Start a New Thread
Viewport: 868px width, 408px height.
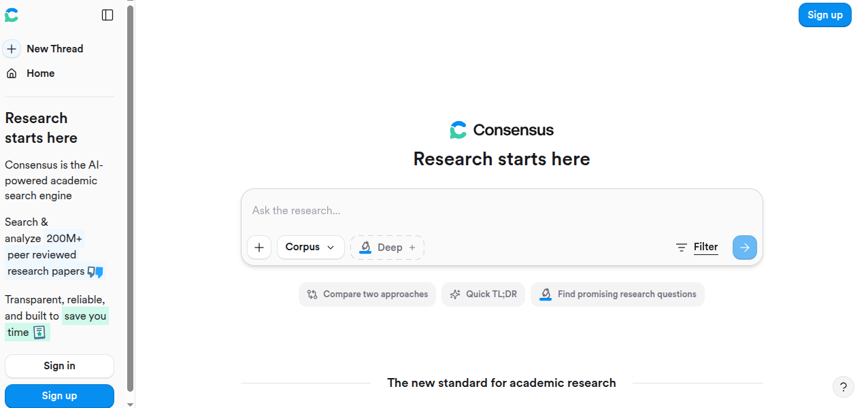[x=55, y=49]
